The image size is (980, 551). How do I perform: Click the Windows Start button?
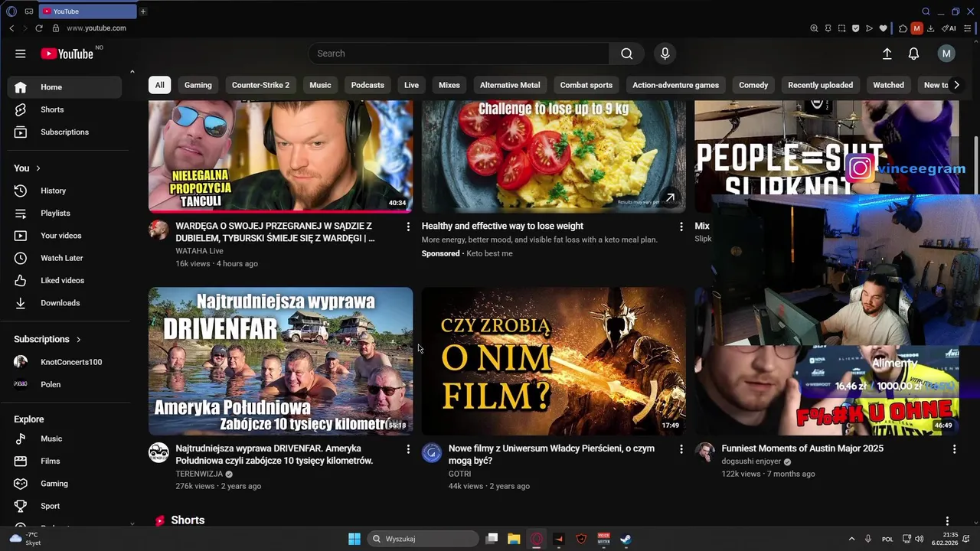click(x=354, y=539)
